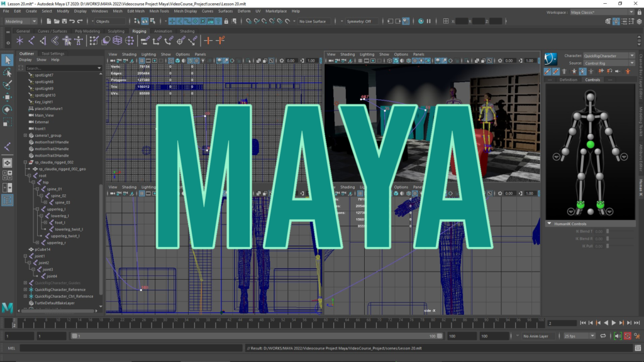Screen dimensions: 644x362
Task: Click the Open Scene folder icon
Action: (57, 21)
